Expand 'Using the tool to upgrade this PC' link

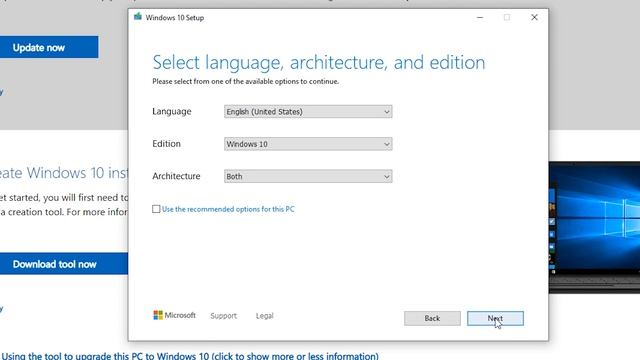[190, 356]
